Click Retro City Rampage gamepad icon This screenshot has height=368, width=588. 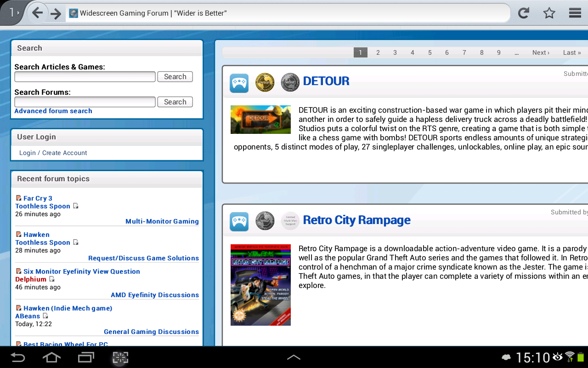[x=239, y=222]
